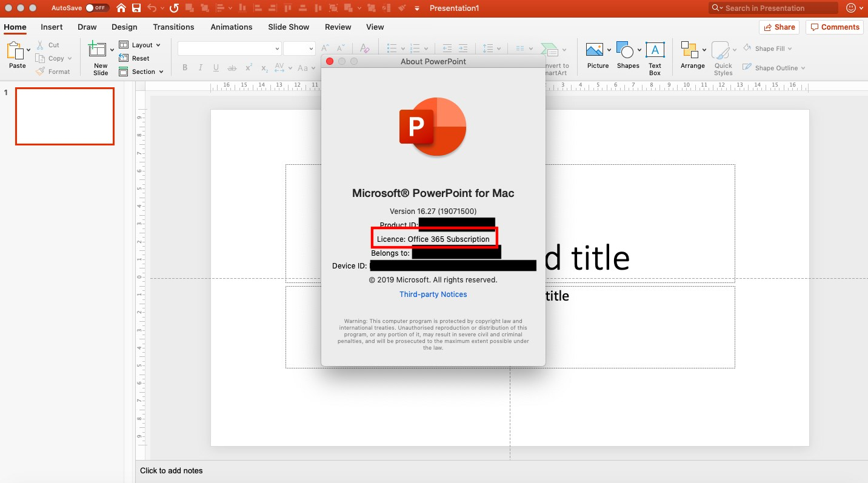Undo the last action
This screenshot has width=868, height=483.
[152, 8]
